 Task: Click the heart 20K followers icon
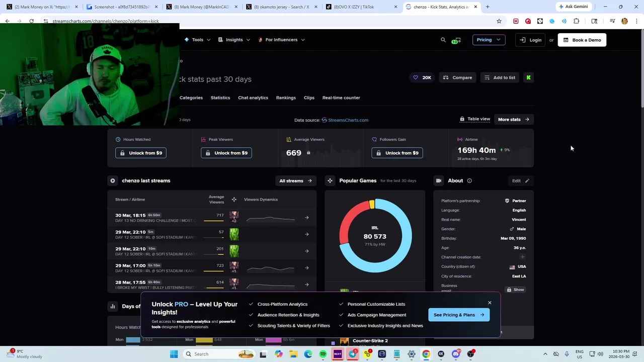422,77
